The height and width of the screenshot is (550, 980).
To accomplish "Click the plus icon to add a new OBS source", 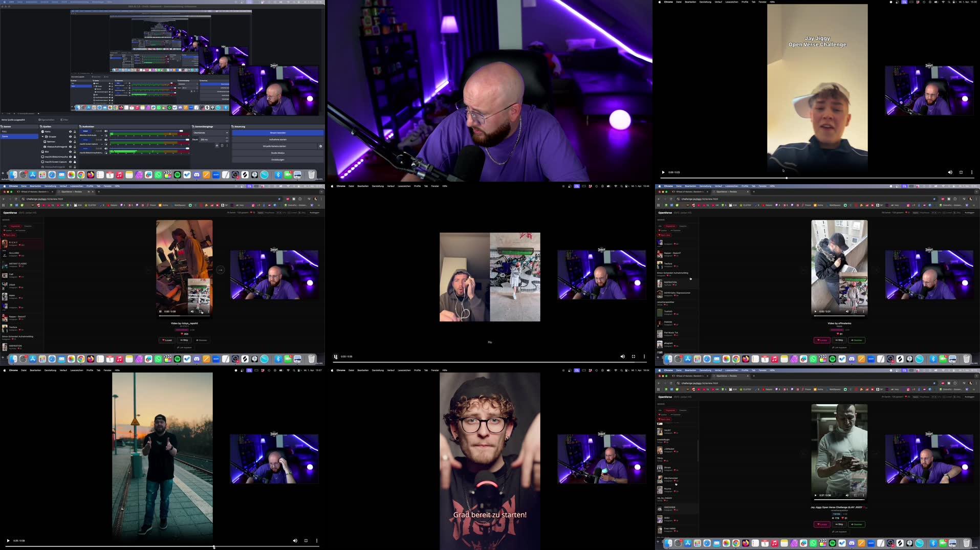I will pos(3,173).
